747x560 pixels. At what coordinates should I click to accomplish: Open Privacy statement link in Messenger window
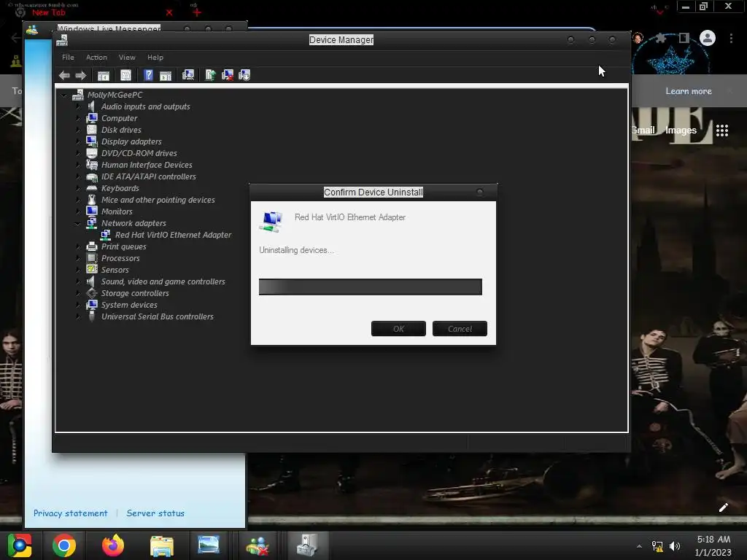71,513
